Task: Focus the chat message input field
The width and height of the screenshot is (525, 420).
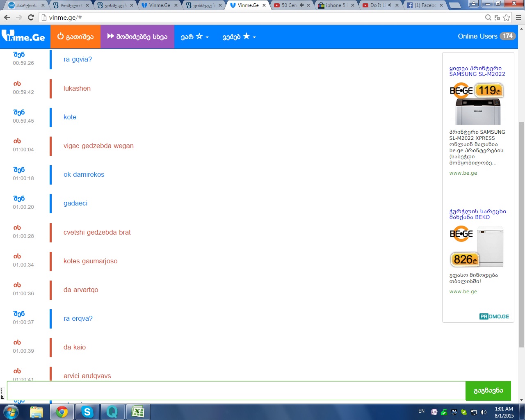Action: coord(236,390)
